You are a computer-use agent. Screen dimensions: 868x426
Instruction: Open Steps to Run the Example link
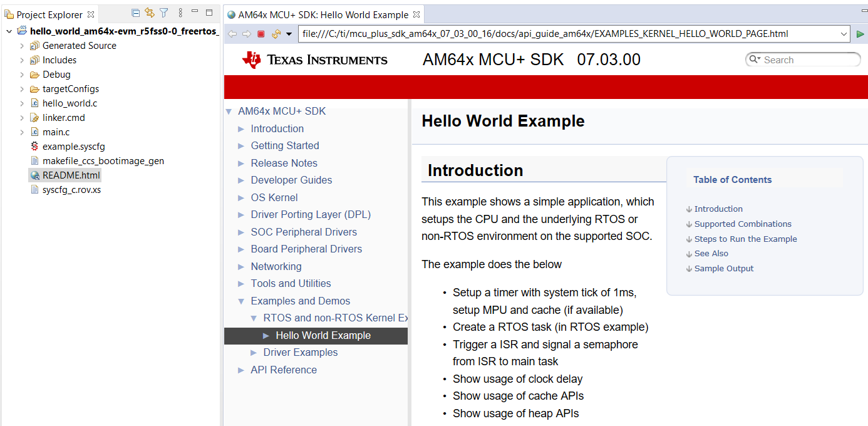(745, 239)
